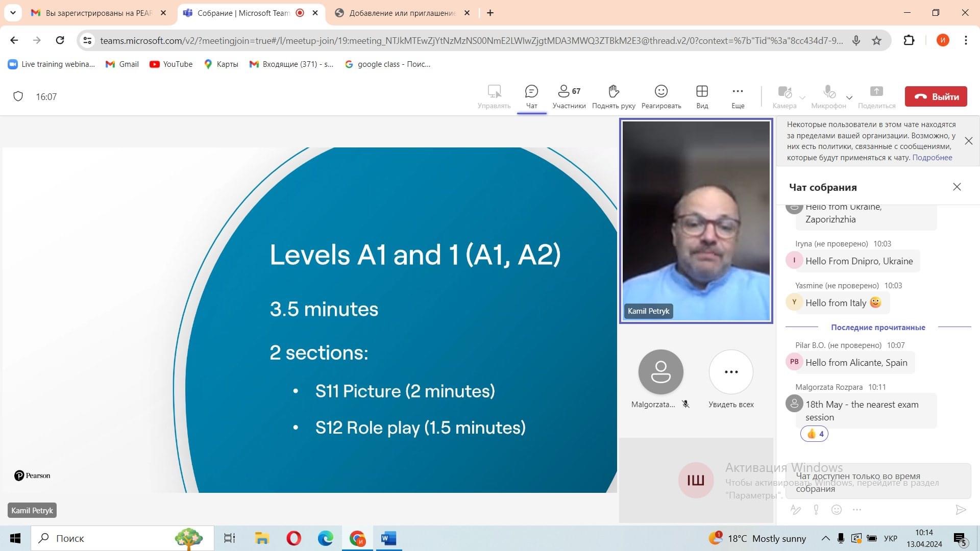Show hidden system tray icons
980x551 pixels.
[x=825, y=538]
